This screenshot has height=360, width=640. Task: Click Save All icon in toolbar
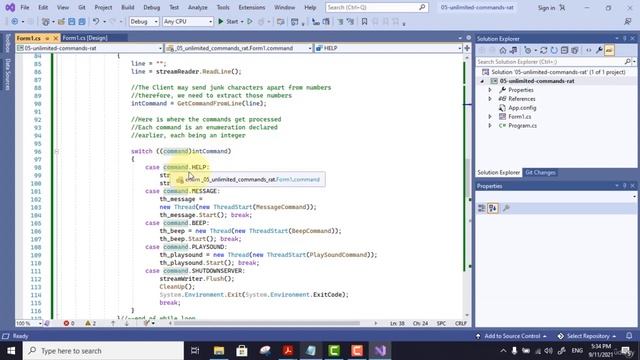tap(82, 22)
